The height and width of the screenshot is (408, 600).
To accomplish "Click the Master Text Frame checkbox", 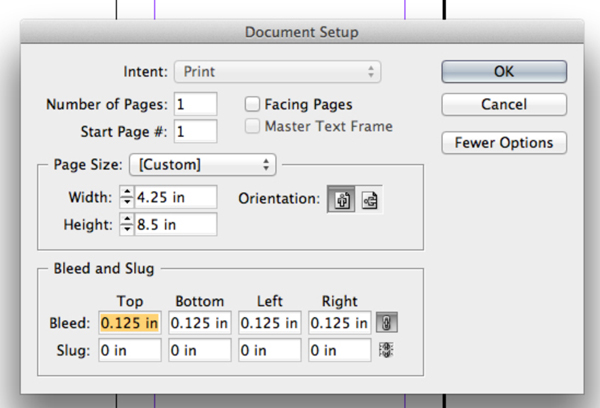I will (252, 126).
